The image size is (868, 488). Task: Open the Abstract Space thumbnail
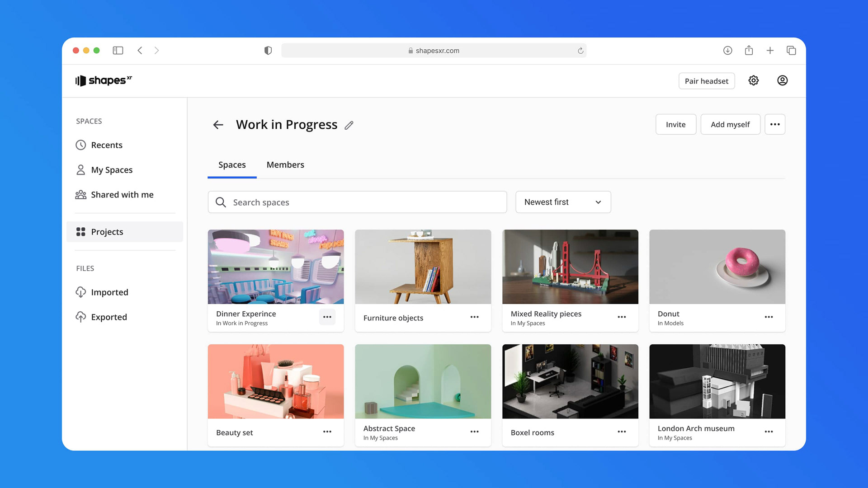[x=423, y=381]
